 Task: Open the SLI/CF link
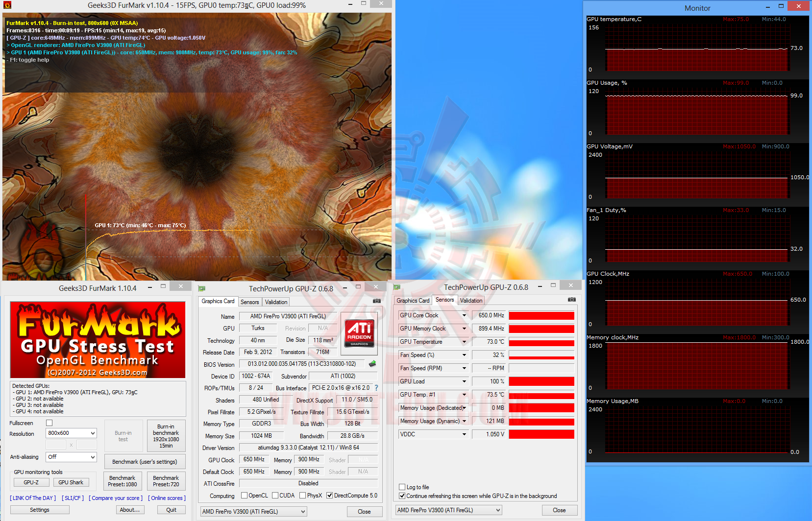pyautogui.click(x=73, y=498)
